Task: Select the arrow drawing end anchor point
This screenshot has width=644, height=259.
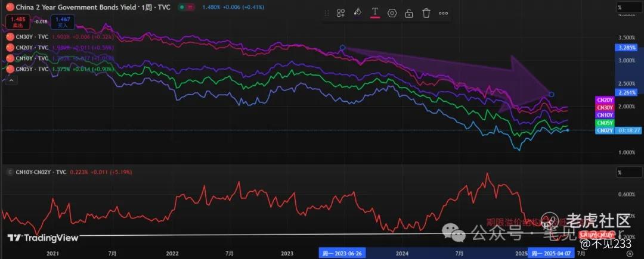Action: point(552,95)
